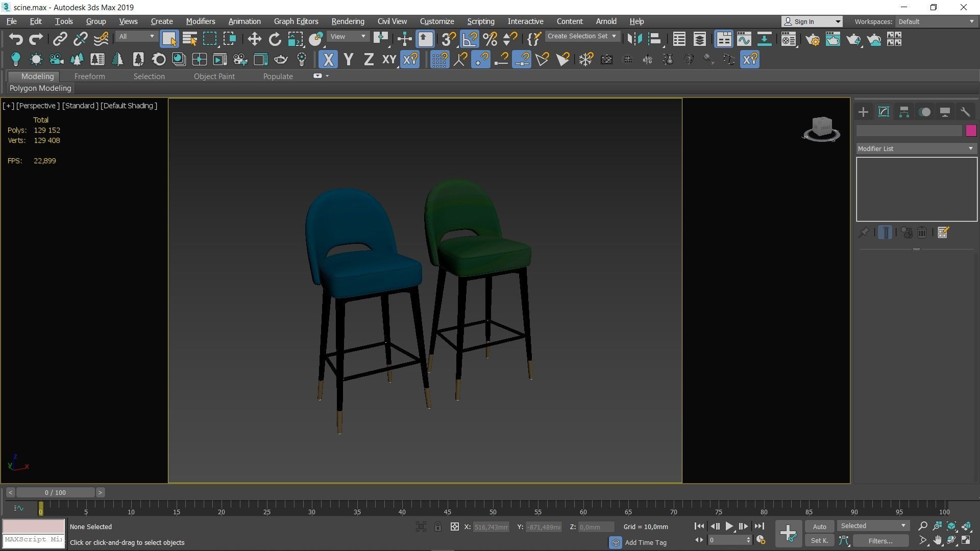
Task: Click the Mirror tool icon
Action: pyautogui.click(x=634, y=39)
